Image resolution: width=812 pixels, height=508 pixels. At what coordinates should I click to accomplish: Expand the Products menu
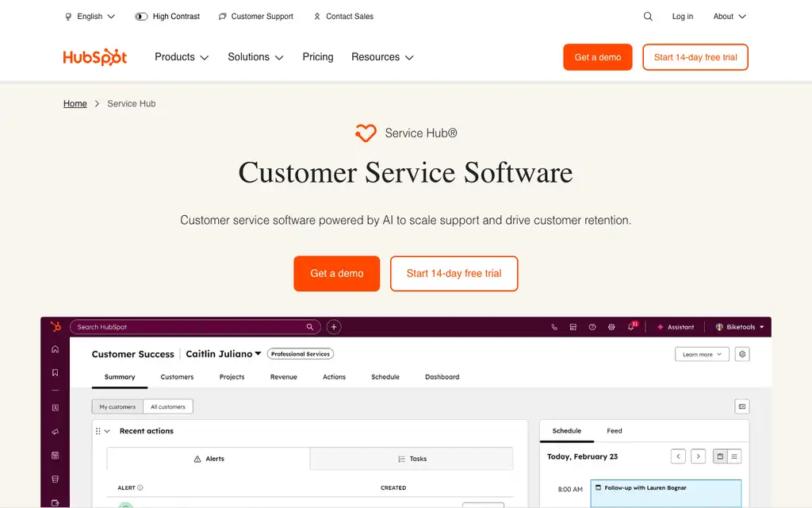pos(182,57)
